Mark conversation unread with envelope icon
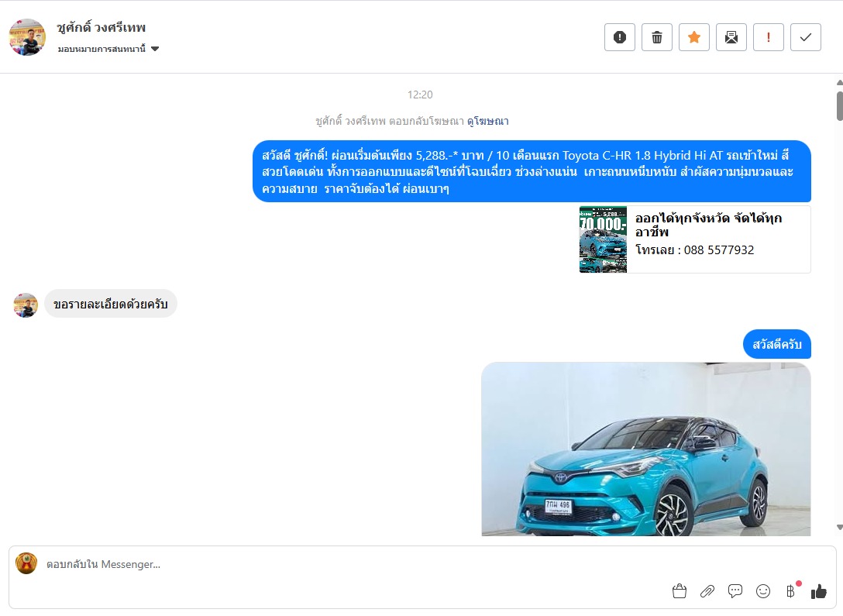 pos(731,38)
